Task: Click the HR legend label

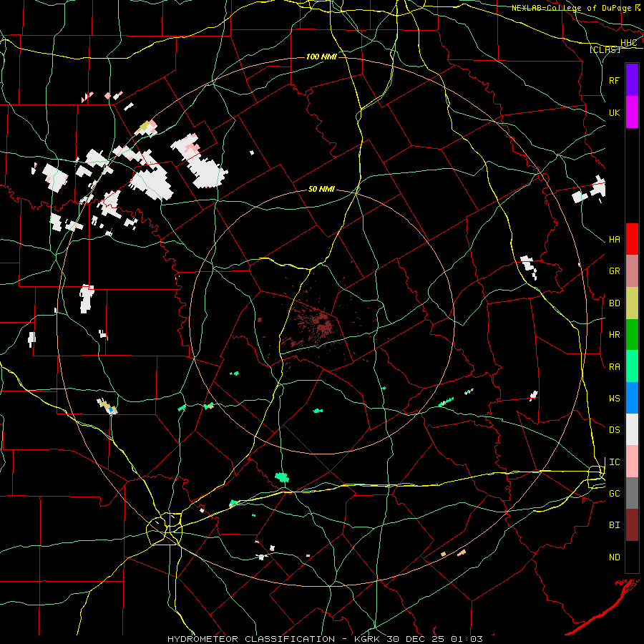Action: (614, 335)
